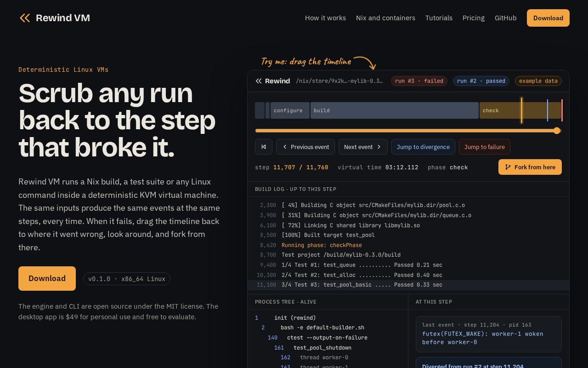Go to Next event
The height and width of the screenshot is (368, 588).
coord(363,147)
